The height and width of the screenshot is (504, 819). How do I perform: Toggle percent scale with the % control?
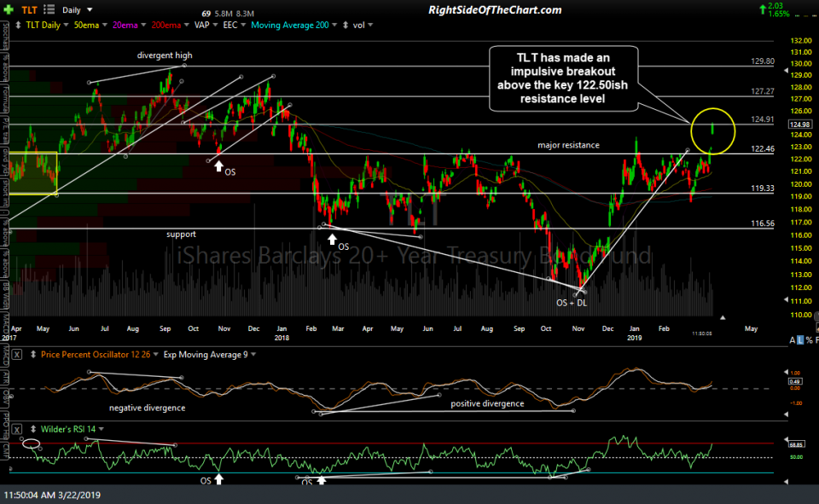pyautogui.click(x=809, y=339)
